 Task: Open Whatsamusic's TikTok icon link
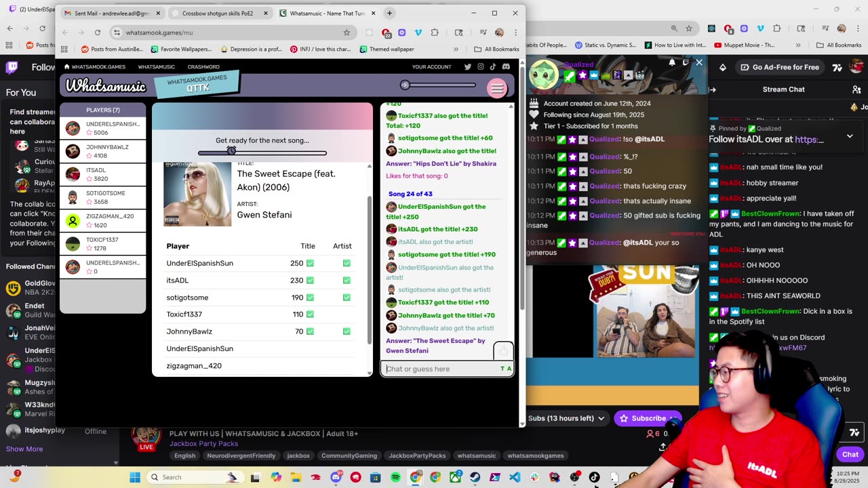click(x=493, y=66)
